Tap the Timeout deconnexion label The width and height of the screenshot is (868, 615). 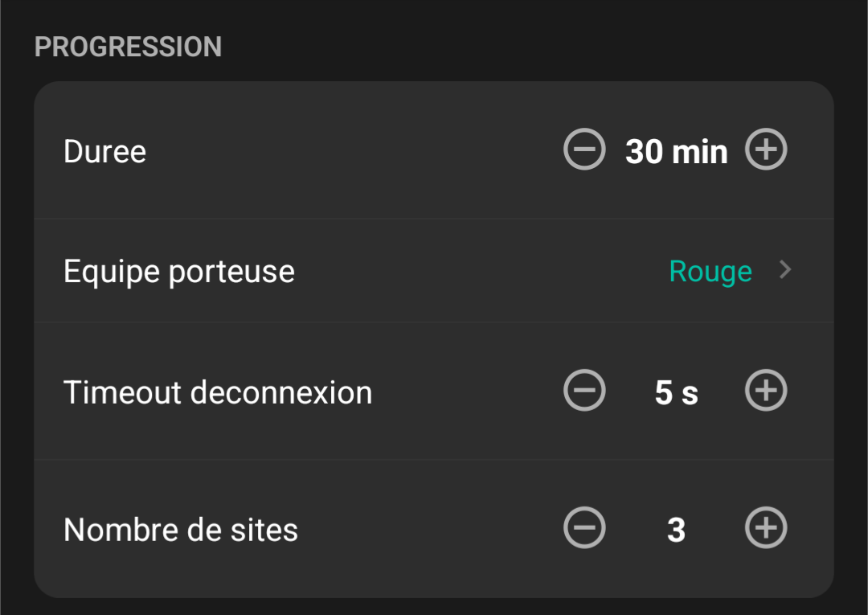[x=218, y=392]
